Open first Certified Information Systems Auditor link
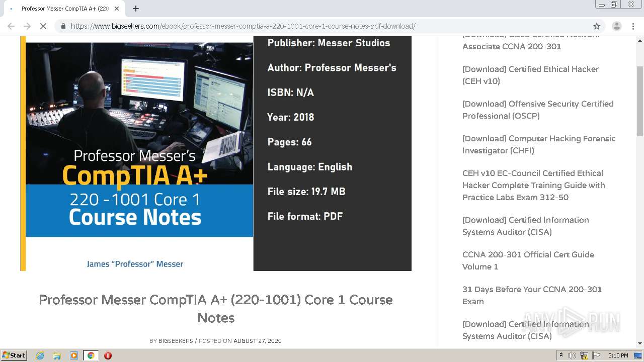Viewport: 644px width, 362px height. 525,226
